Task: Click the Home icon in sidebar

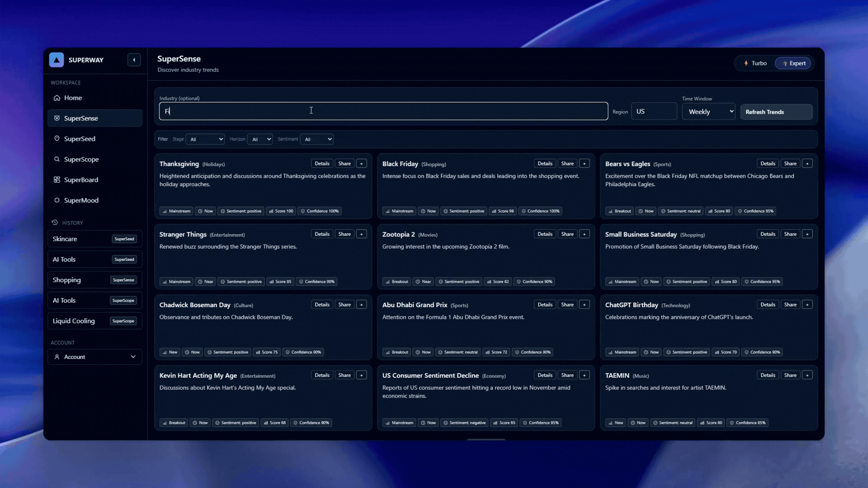Action: (x=57, y=98)
